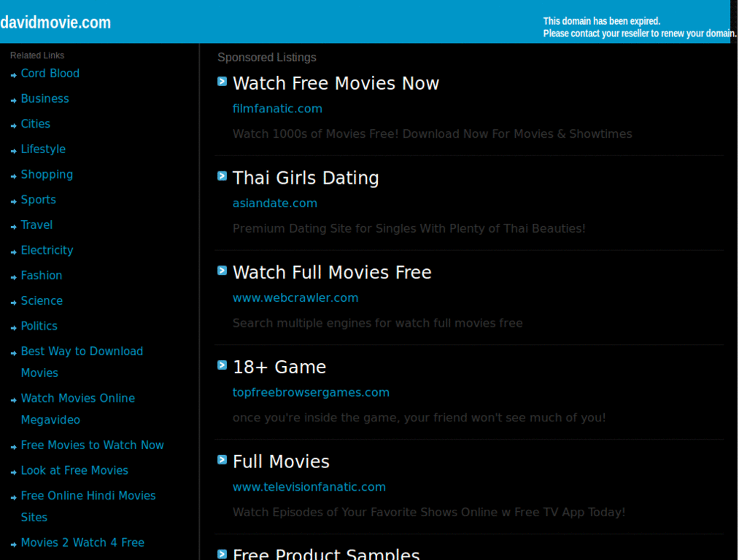
Task: Open the Full Movies listing title
Action: pos(281,462)
